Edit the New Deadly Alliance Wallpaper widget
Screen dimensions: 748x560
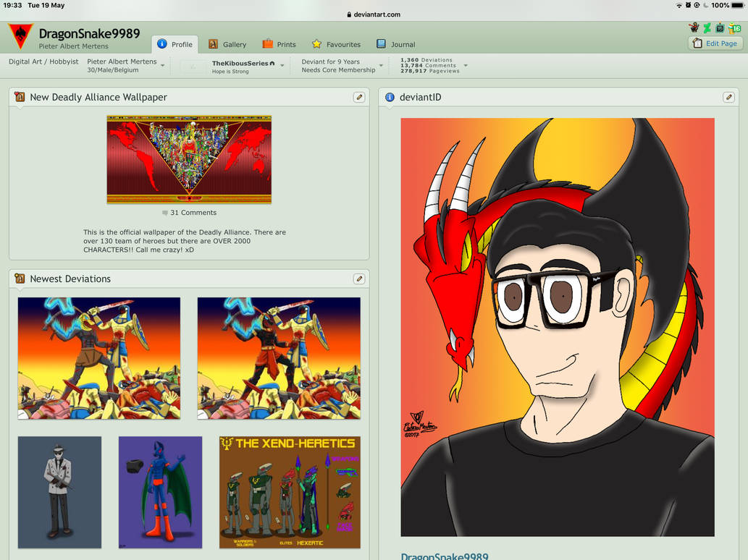359,97
